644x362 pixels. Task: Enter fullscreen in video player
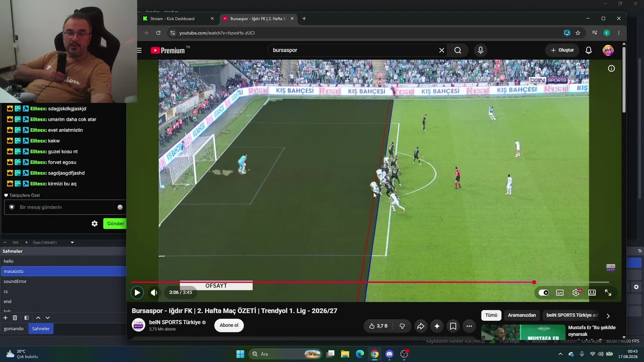click(608, 293)
